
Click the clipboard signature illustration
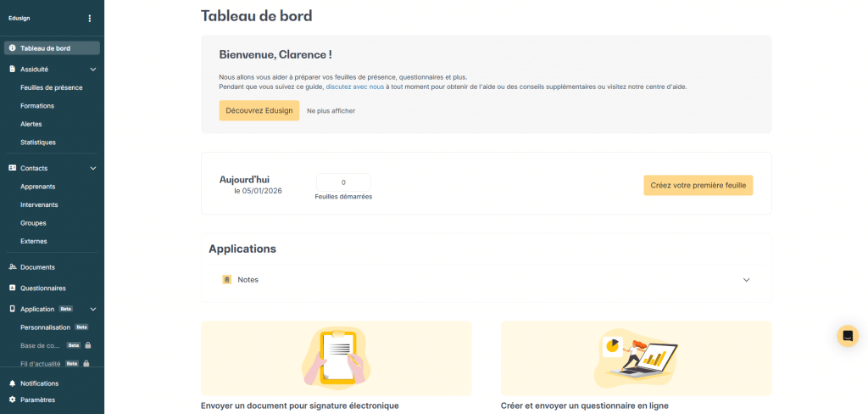[x=337, y=357]
